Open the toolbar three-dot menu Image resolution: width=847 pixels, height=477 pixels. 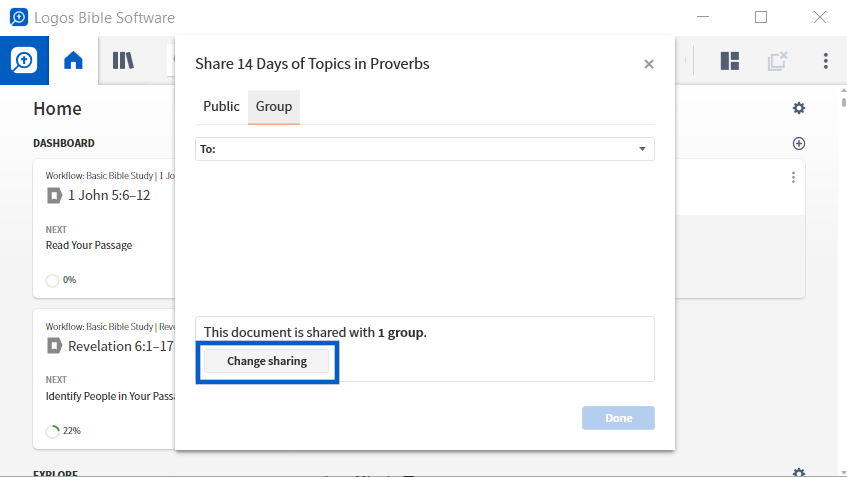click(825, 61)
